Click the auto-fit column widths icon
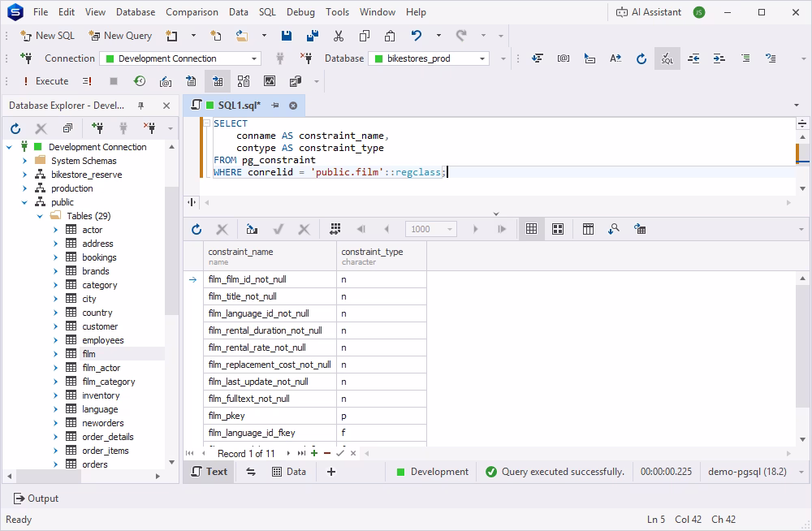The height and width of the screenshot is (531, 812). pos(335,229)
